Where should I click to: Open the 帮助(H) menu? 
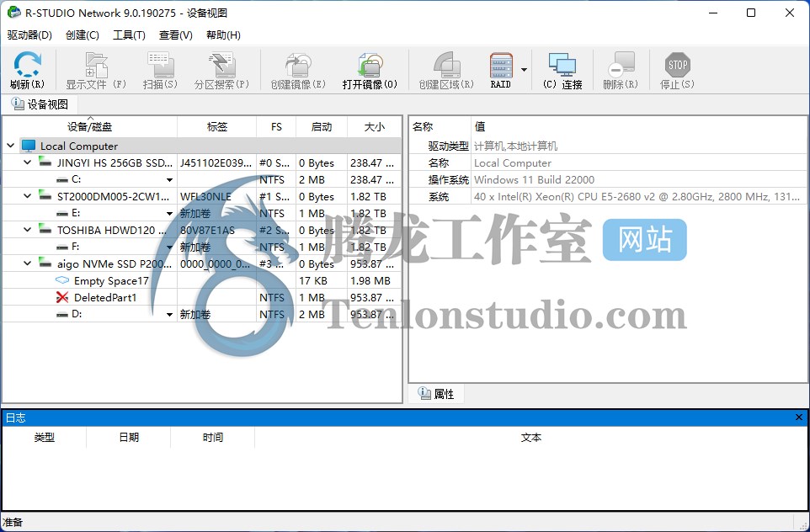click(223, 35)
